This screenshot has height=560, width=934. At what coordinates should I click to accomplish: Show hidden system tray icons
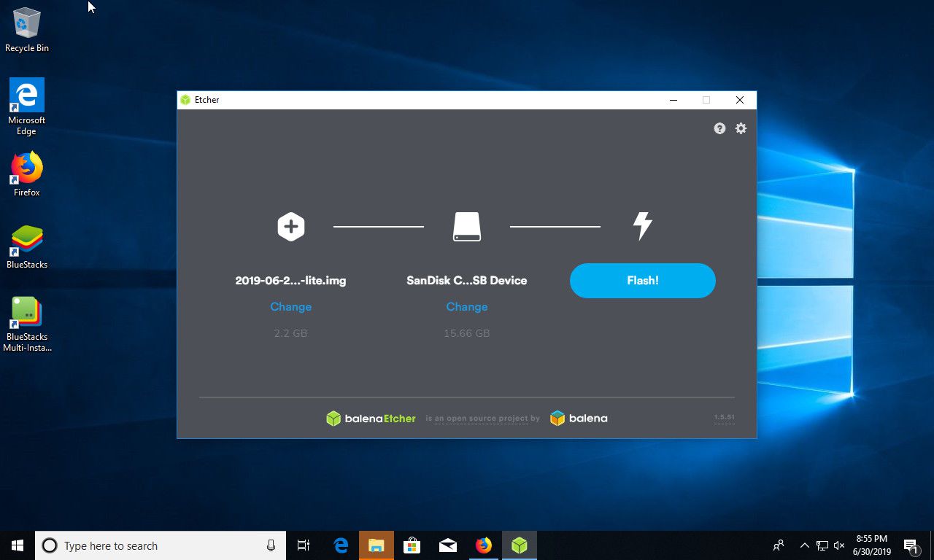[x=805, y=545]
